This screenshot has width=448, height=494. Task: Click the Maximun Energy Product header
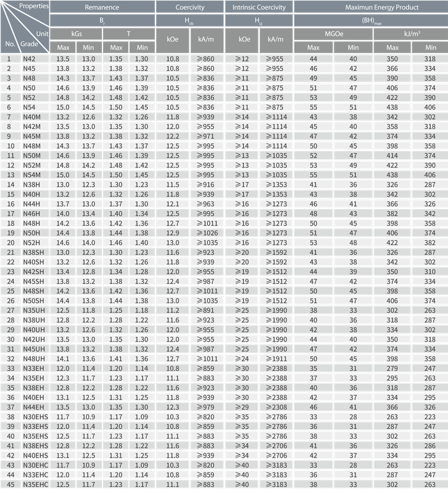[x=370, y=7]
